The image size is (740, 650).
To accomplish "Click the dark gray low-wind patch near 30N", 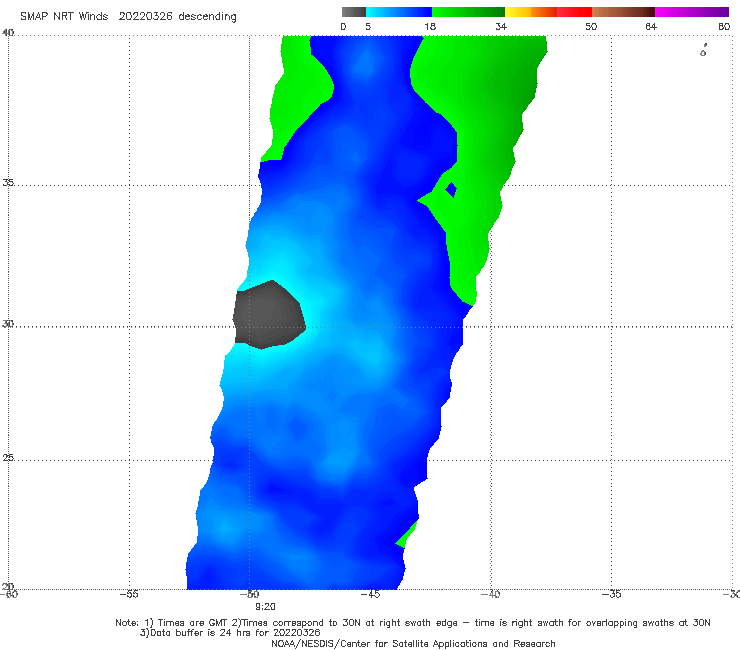I will click(x=269, y=315).
